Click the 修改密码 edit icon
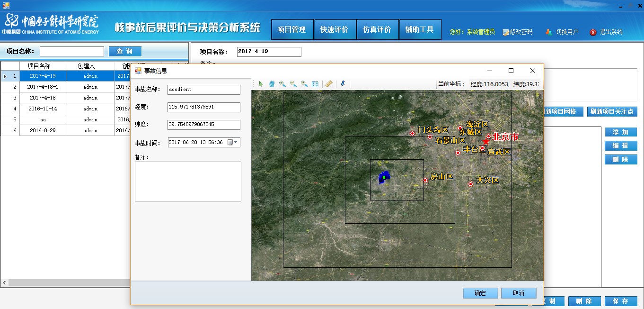 tap(506, 32)
